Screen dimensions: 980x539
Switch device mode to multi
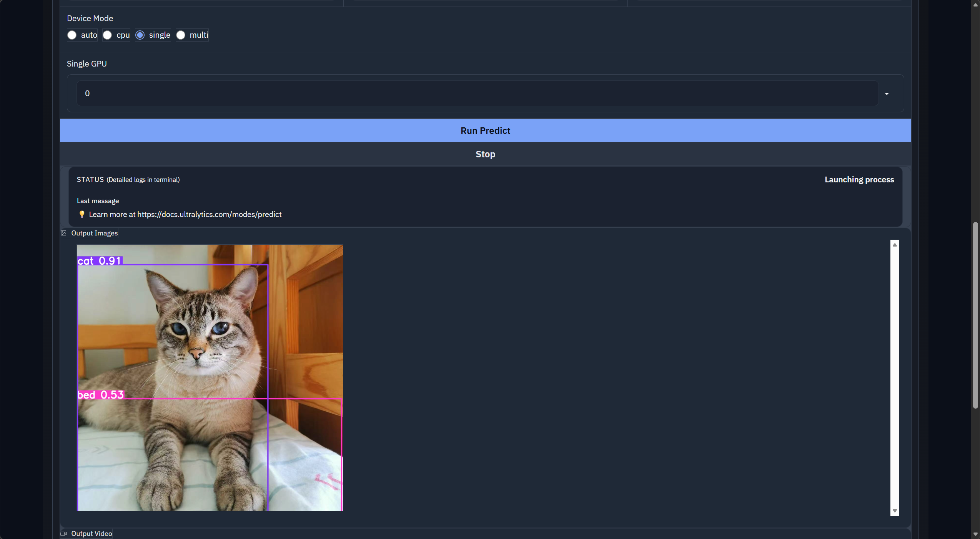(181, 35)
